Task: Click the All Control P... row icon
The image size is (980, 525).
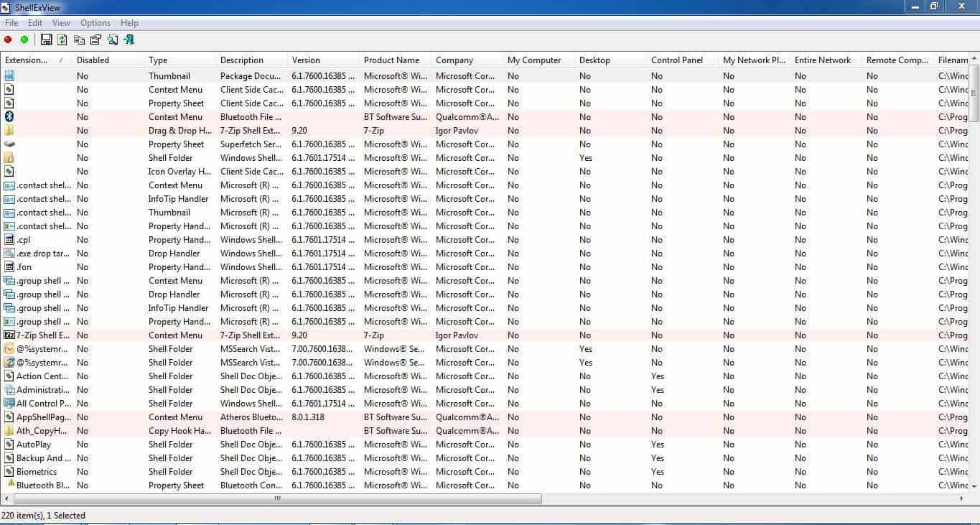Action: pyautogui.click(x=9, y=404)
